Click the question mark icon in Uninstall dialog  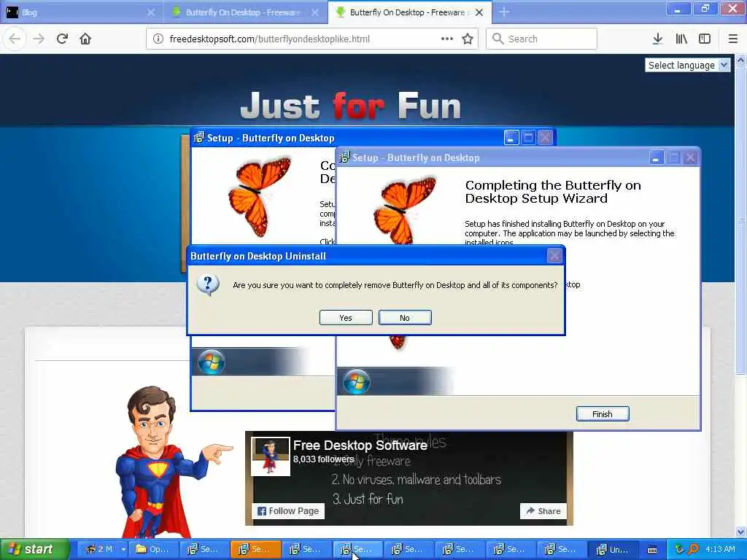click(x=208, y=284)
